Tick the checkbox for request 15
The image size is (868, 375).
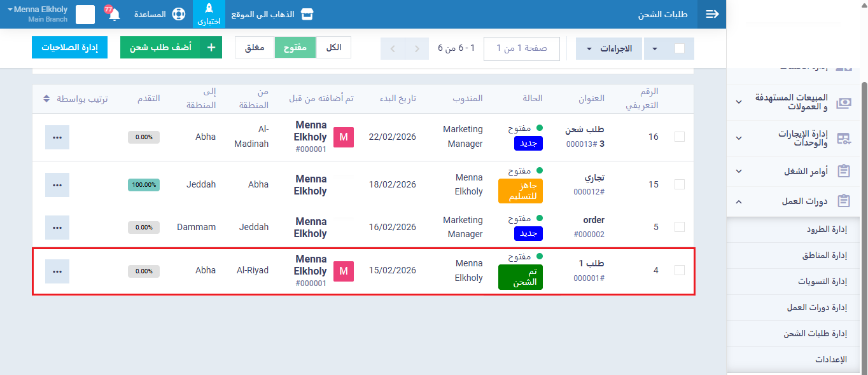point(679,184)
